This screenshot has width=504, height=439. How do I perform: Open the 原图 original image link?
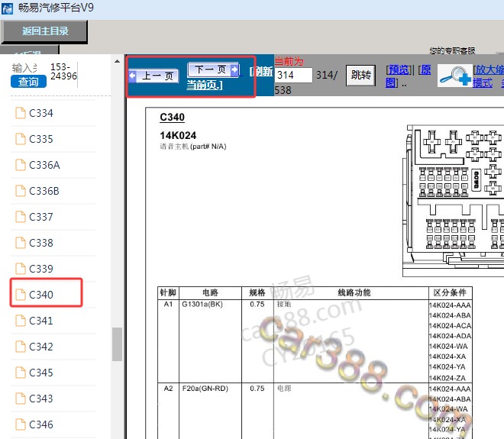coord(409,76)
